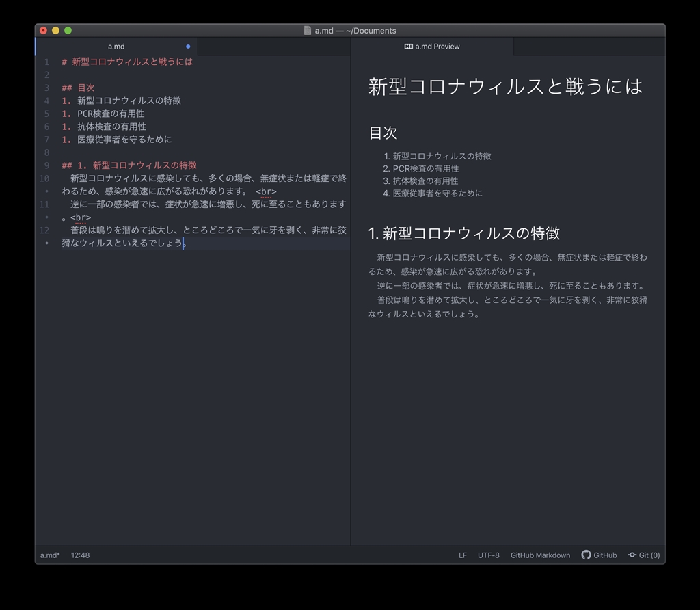The width and height of the screenshot is (700, 610).
Task: Click the a.md* file name in status bar
Action: pos(50,555)
